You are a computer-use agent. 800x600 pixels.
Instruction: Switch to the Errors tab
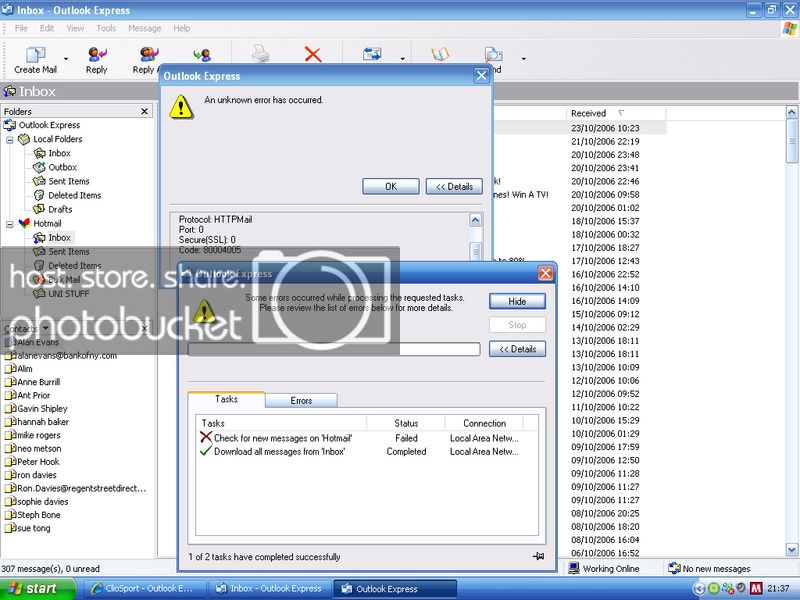(x=301, y=401)
